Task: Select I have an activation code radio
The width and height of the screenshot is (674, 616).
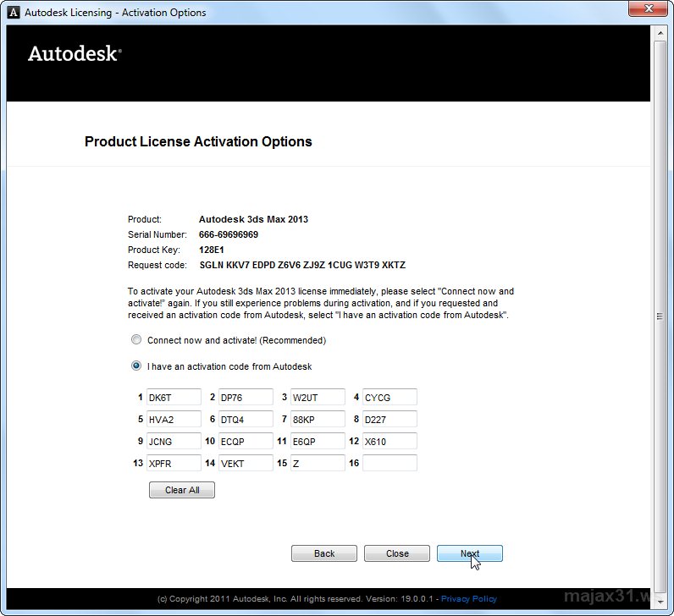Action: click(135, 366)
